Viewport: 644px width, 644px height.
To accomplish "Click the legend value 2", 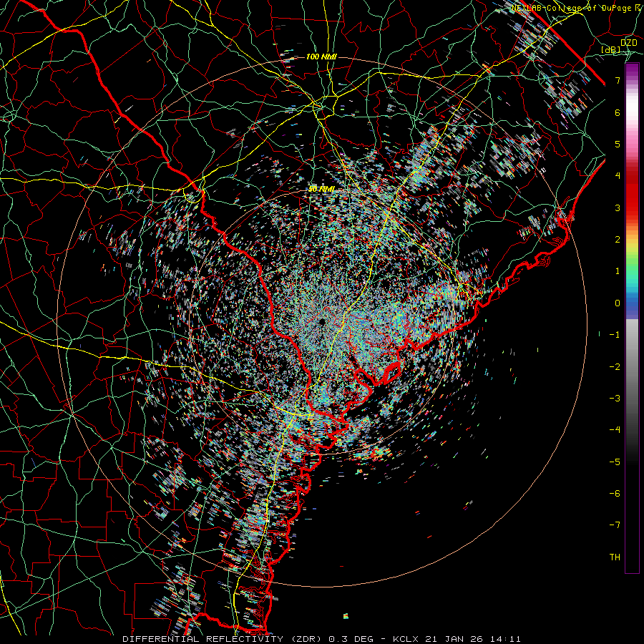I will coord(618,240).
